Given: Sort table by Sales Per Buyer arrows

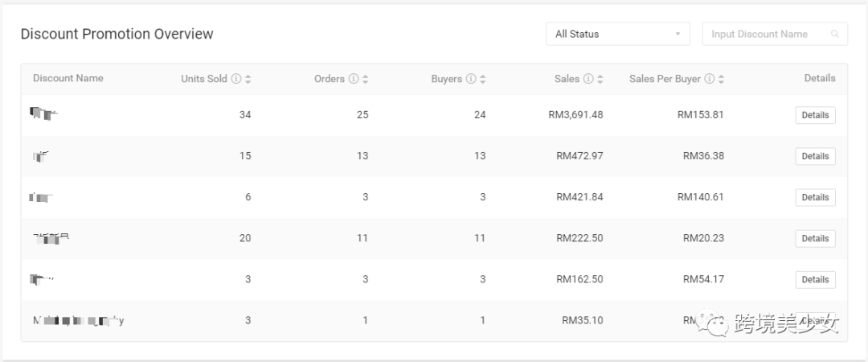Looking at the screenshot, I should point(721,79).
